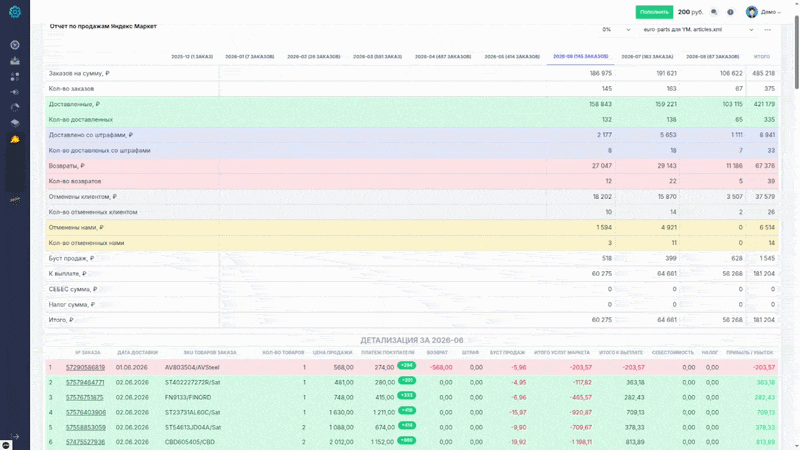
Task: Switch to the 2026-07 (163 заказа) tab
Action: pos(647,57)
